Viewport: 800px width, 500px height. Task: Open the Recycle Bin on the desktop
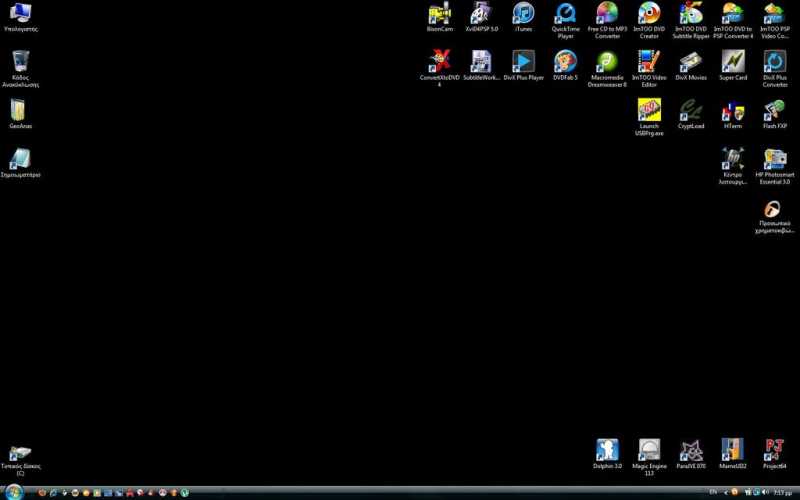pyautogui.click(x=19, y=62)
